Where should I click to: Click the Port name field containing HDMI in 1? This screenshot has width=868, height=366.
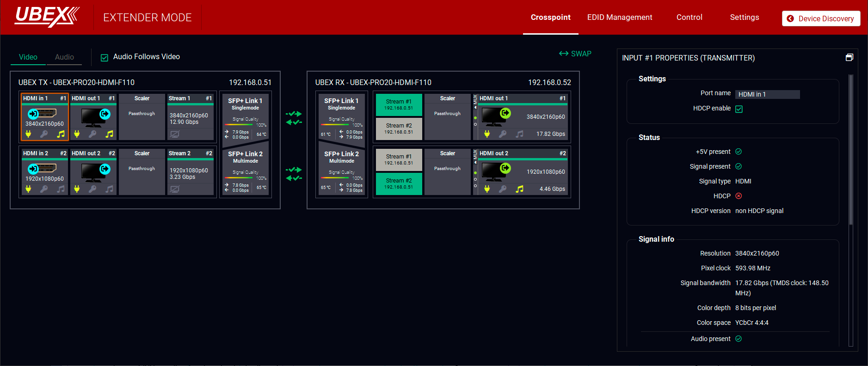[767, 94]
